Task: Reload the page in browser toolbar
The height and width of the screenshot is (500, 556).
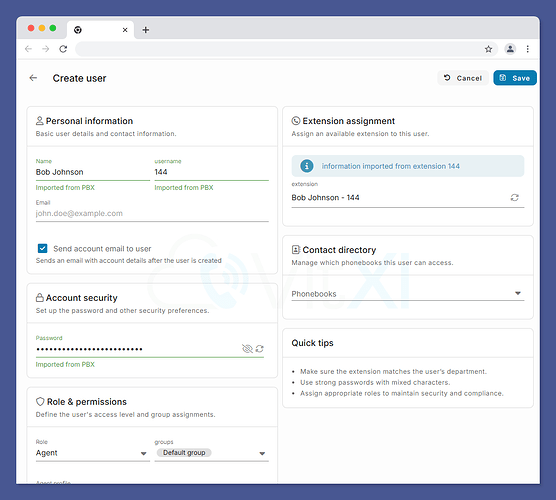Action: 63,49
